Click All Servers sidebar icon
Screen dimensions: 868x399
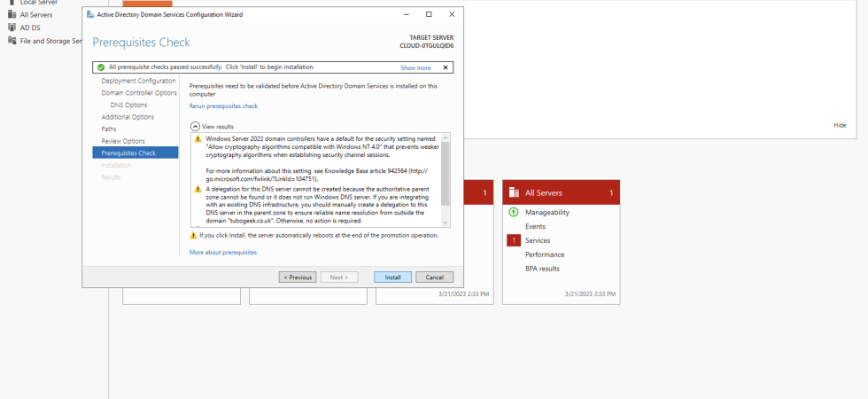pyautogui.click(x=12, y=14)
